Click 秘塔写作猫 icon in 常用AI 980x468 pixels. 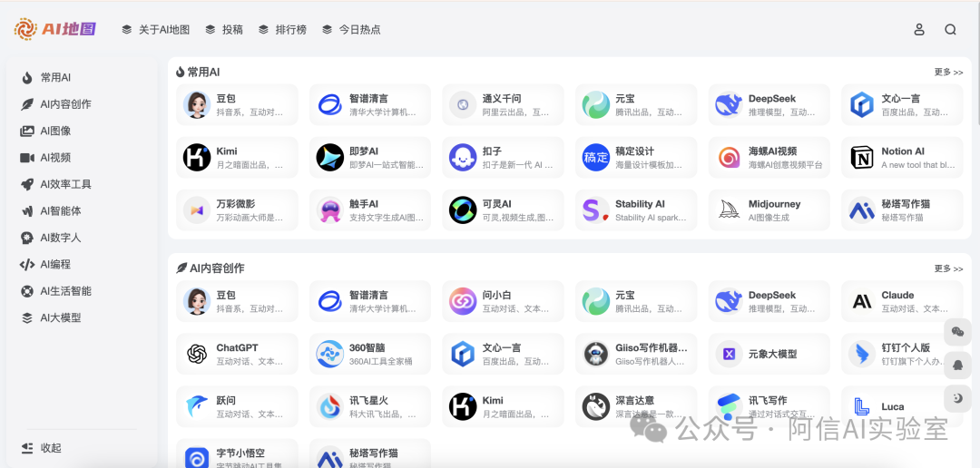862,210
